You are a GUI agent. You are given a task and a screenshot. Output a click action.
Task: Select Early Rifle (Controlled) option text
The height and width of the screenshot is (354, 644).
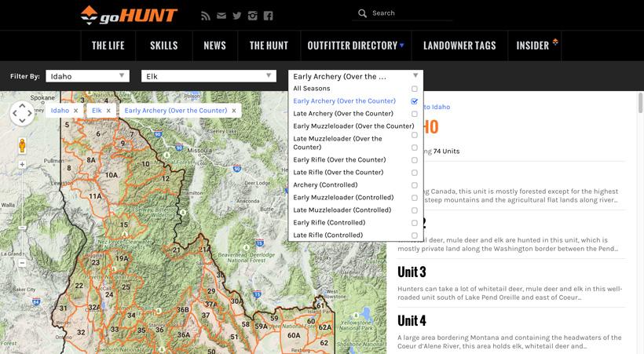(329, 223)
